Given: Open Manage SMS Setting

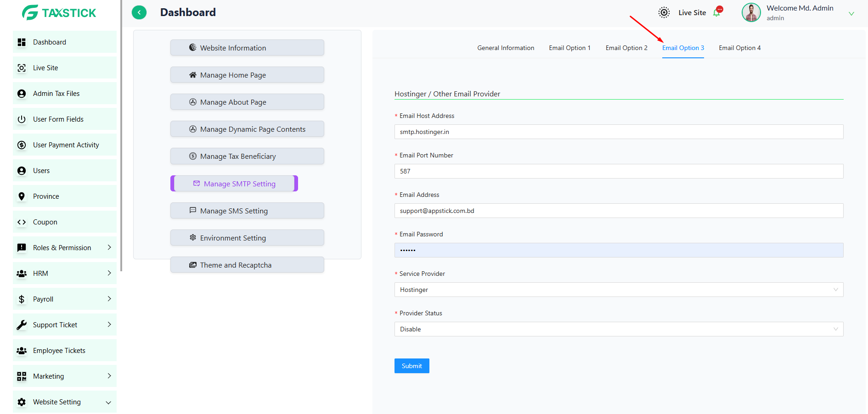Looking at the screenshot, I should click(x=247, y=211).
